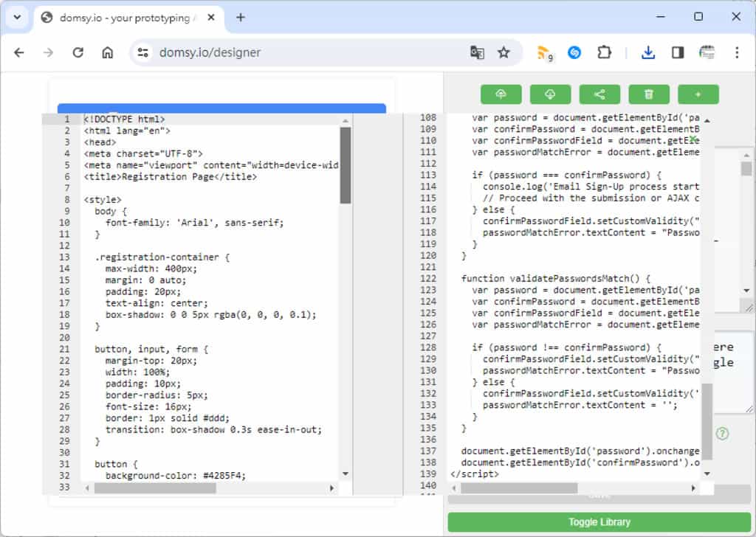Select the domsy.io browser tab
The height and width of the screenshot is (537, 756).
click(128, 18)
